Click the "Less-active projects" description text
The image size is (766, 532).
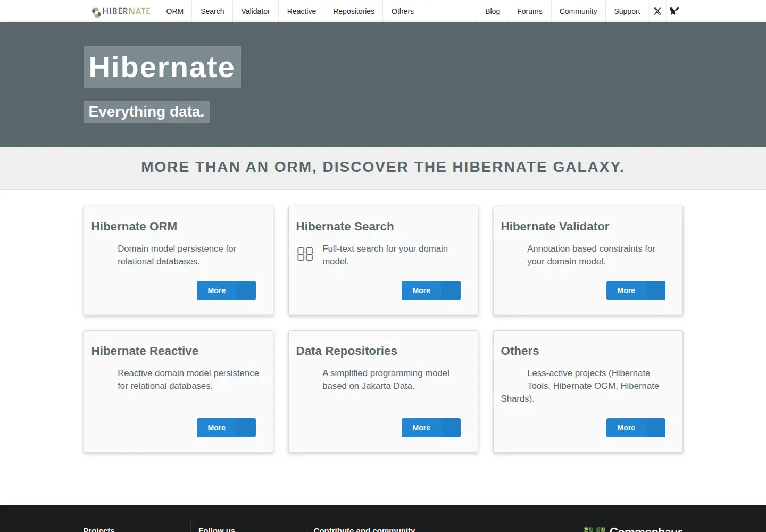click(580, 386)
